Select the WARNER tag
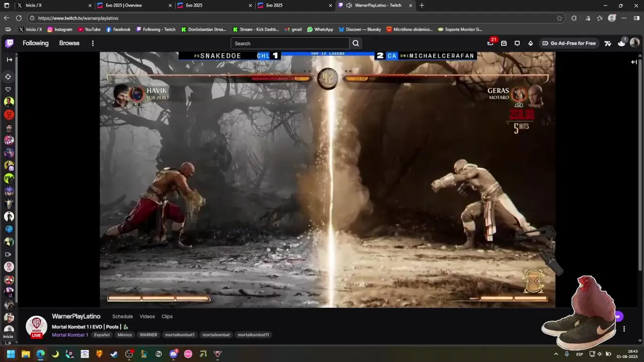 click(x=148, y=335)
